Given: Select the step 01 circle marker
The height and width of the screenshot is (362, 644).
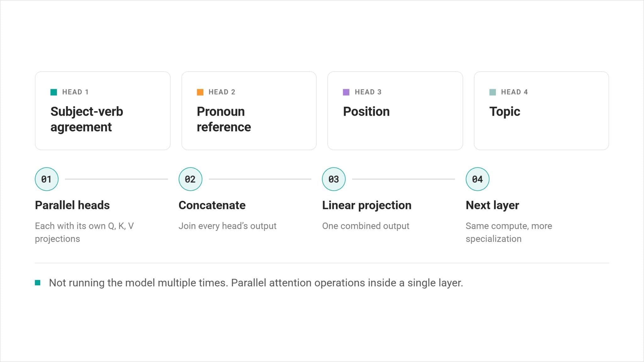Looking at the screenshot, I should point(47,179).
